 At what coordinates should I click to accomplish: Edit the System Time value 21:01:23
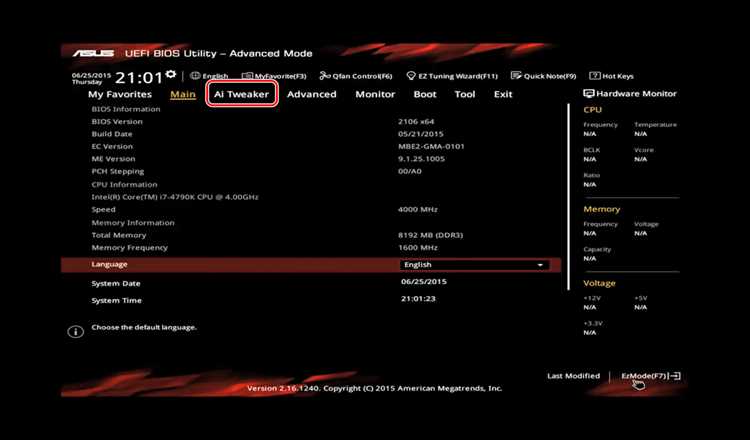pyautogui.click(x=418, y=299)
